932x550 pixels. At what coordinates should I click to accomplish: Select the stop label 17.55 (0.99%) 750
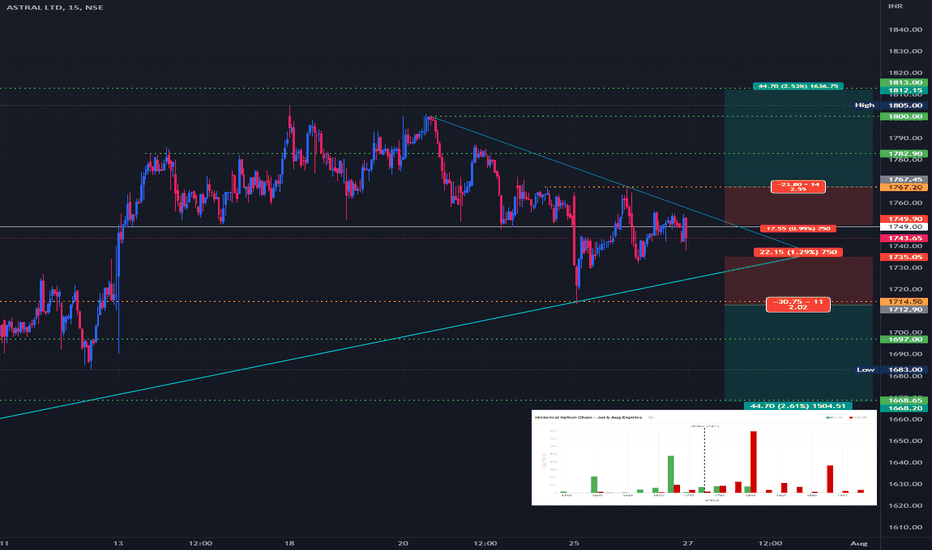pyautogui.click(x=798, y=228)
